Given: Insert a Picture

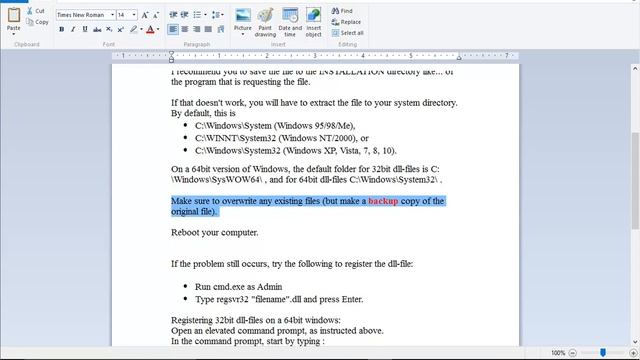Looking at the screenshot, I should pos(242,19).
